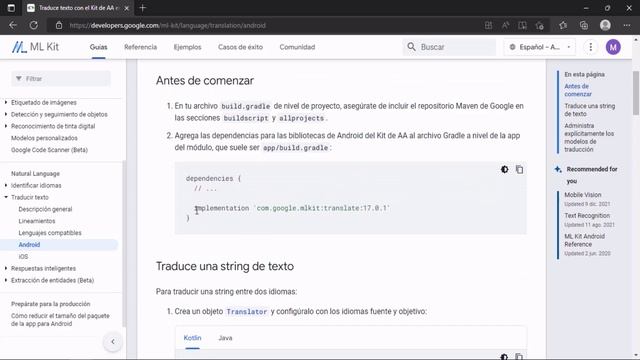Viewport: 640px width, 360px height.
Task: Open Google Code Scanner (Beta) page
Action: pos(49,150)
